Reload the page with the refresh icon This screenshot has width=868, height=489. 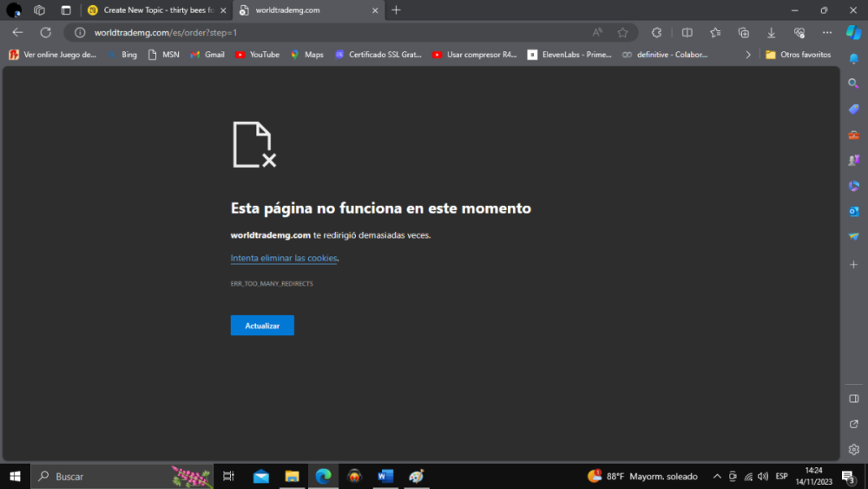pyautogui.click(x=46, y=33)
